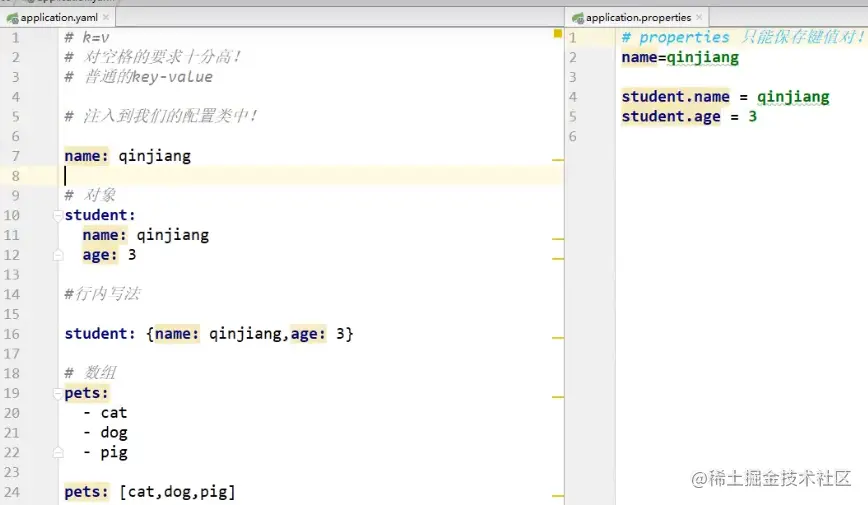
Task: Click the '- pig' list item
Action: pyautogui.click(x=105, y=453)
